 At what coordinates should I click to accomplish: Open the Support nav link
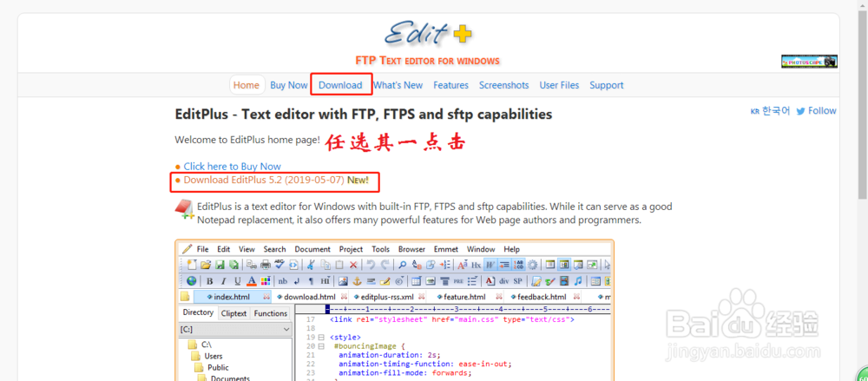[606, 85]
